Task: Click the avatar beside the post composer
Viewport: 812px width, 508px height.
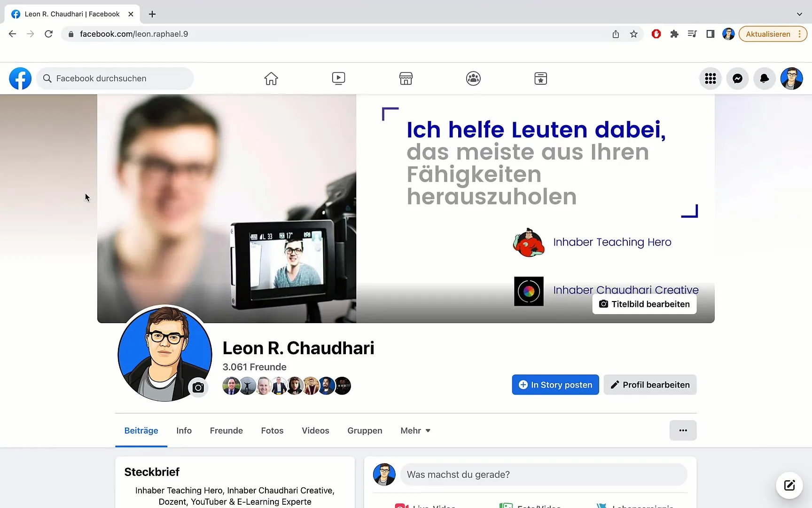Action: (384, 475)
